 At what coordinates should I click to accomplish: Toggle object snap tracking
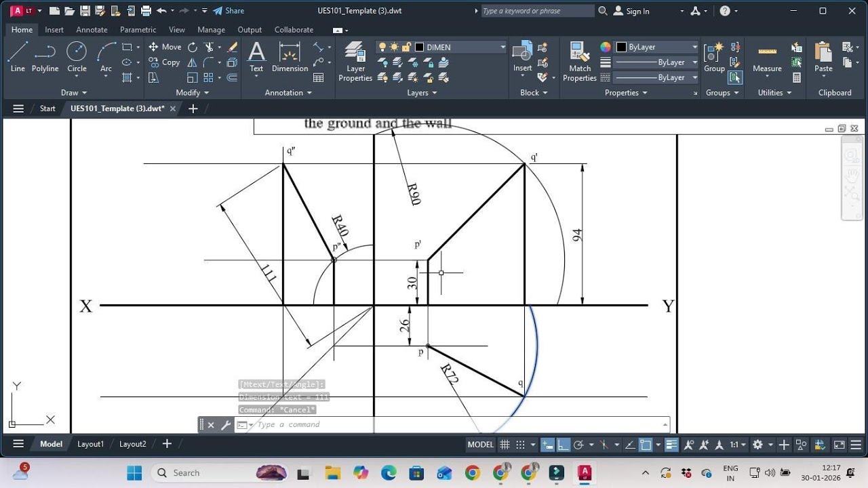tap(630, 445)
